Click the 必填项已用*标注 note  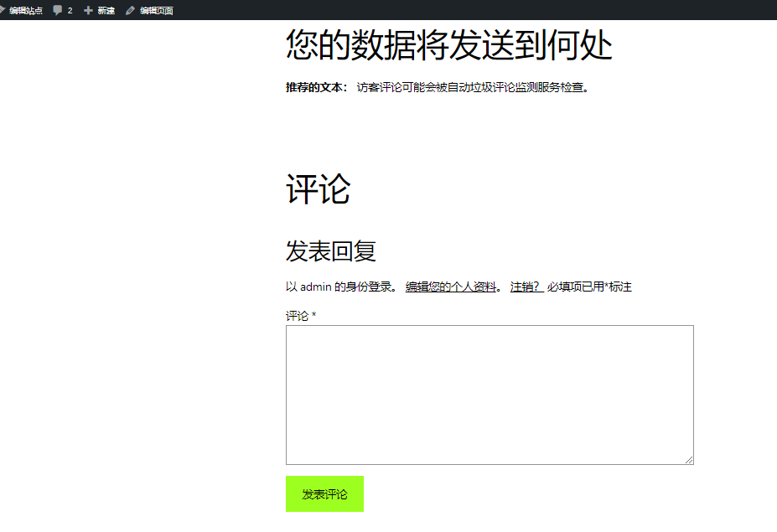589,287
